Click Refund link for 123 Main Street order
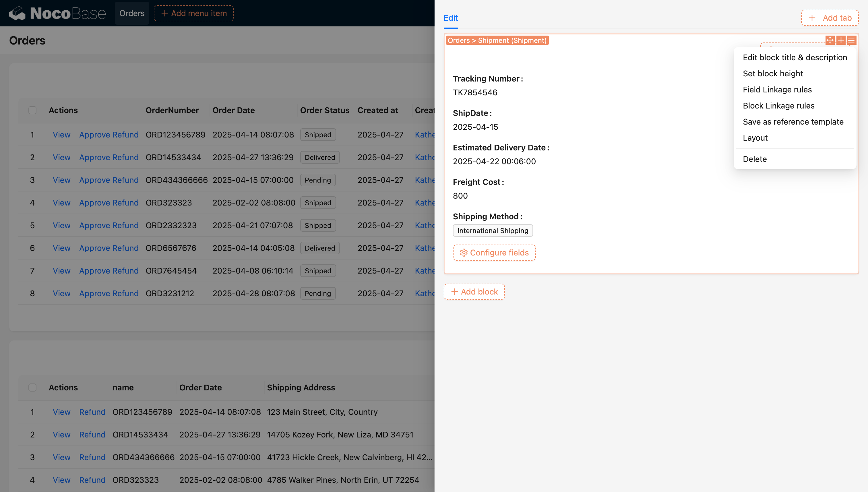The image size is (868, 492). [92, 412]
